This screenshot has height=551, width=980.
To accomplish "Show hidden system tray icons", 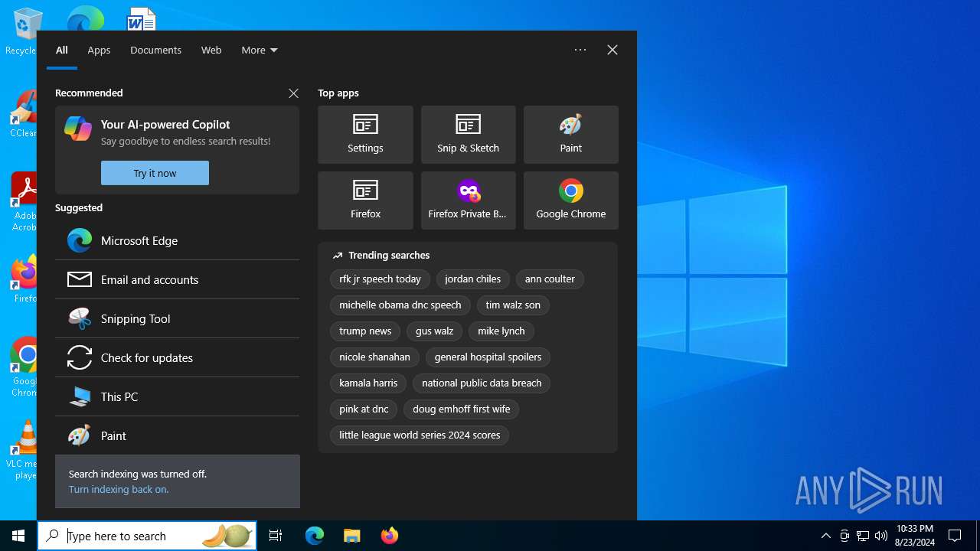I will [825, 536].
